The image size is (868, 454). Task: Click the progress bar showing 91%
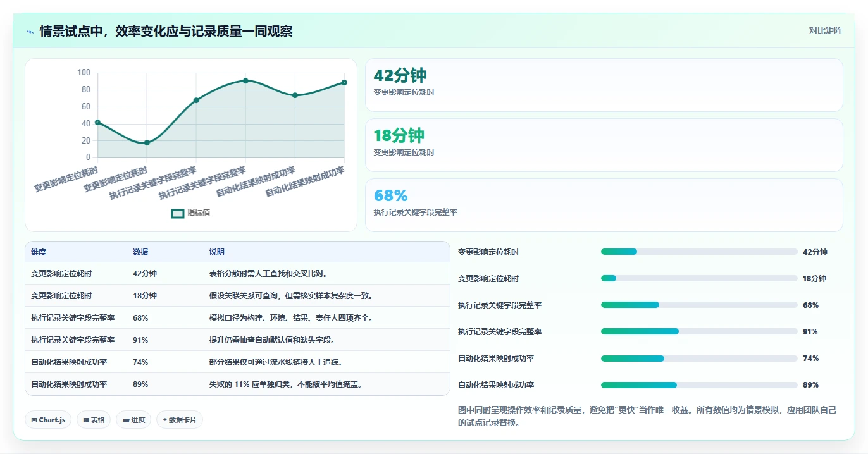(699, 331)
